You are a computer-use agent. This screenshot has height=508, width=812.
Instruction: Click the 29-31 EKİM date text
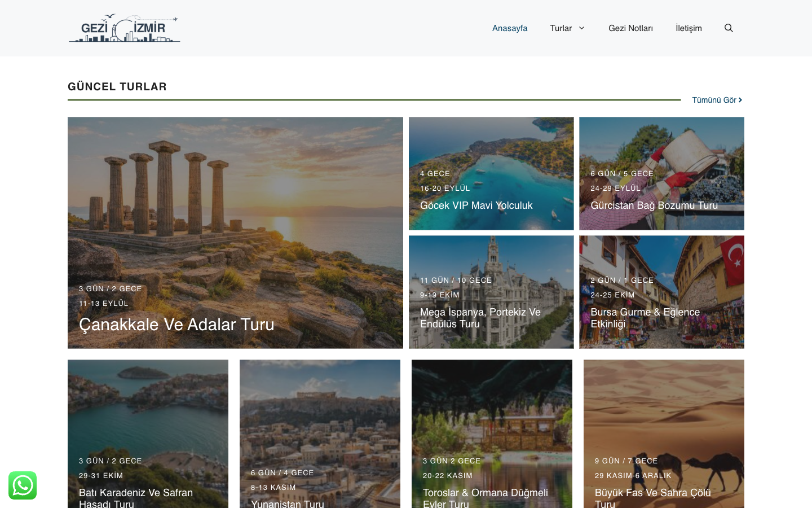101,475
